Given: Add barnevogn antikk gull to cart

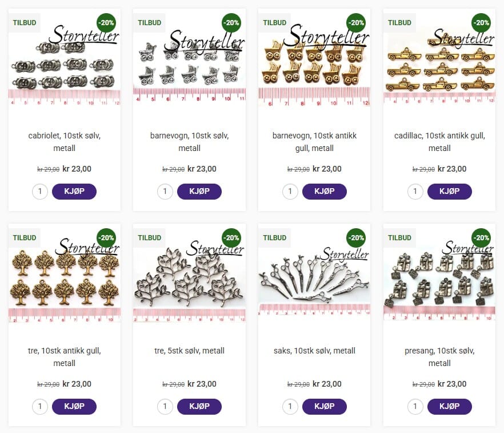Looking at the screenshot, I should (325, 192).
